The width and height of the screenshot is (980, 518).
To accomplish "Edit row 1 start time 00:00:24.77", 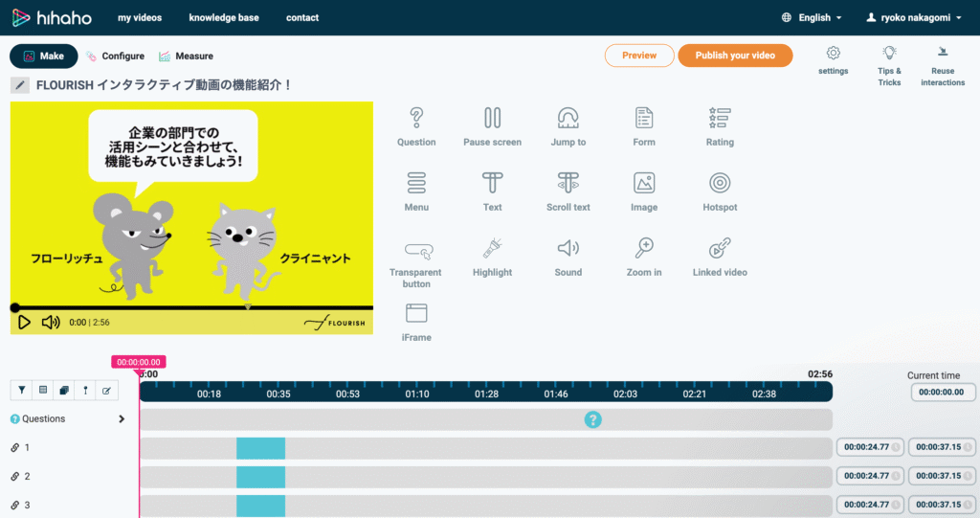I will [870, 447].
